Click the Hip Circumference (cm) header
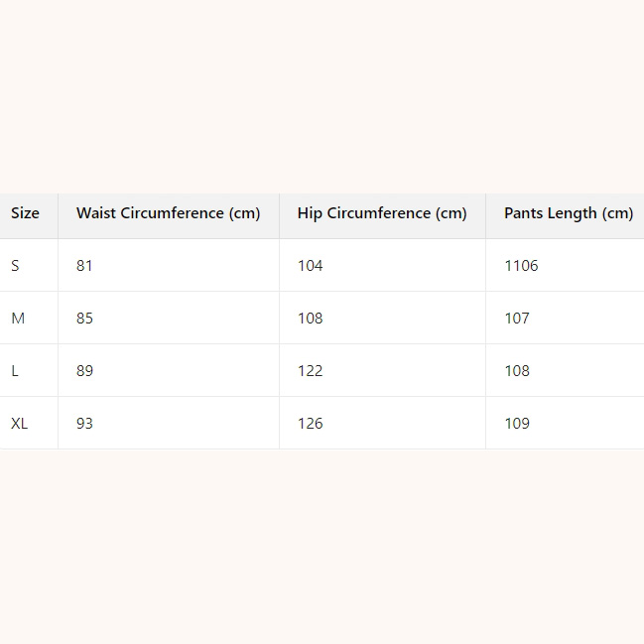 click(382, 213)
